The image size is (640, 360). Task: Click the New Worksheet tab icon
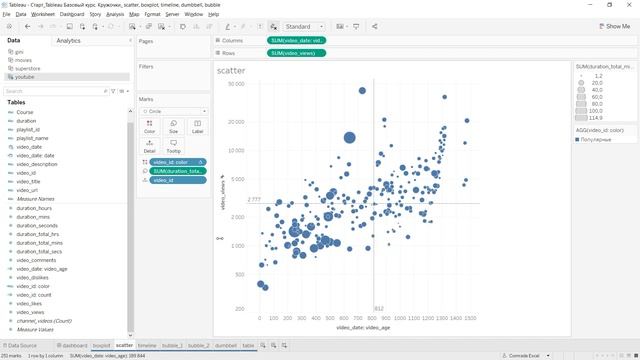(263, 346)
